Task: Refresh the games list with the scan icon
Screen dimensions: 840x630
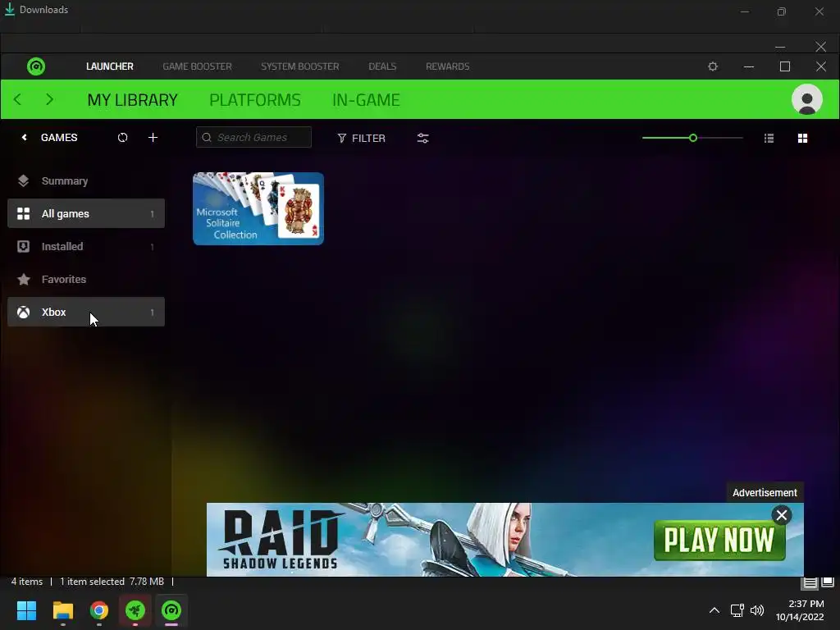Action: tap(123, 138)
